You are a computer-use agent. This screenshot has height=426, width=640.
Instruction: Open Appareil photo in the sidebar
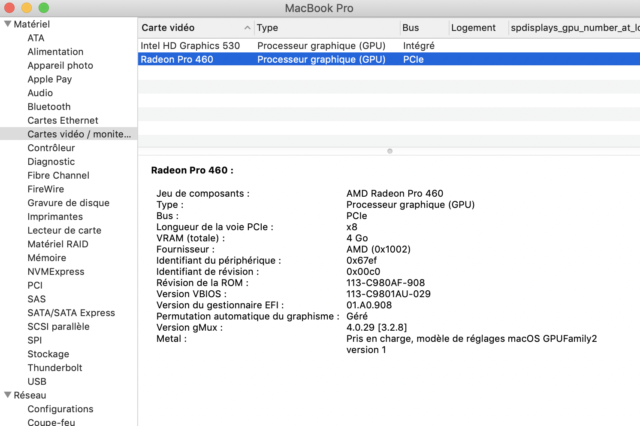tap(60, 66)
